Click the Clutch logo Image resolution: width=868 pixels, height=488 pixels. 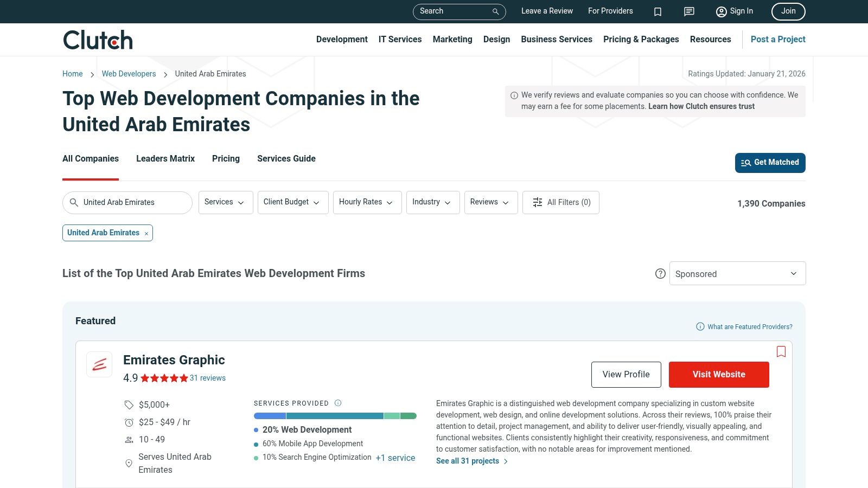click(98, 39)
